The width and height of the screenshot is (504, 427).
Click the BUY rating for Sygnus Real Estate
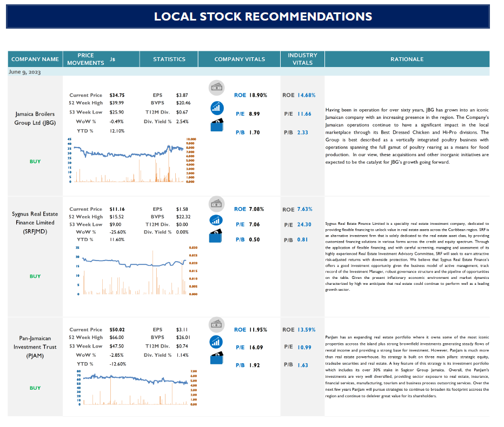pos(35,276)
